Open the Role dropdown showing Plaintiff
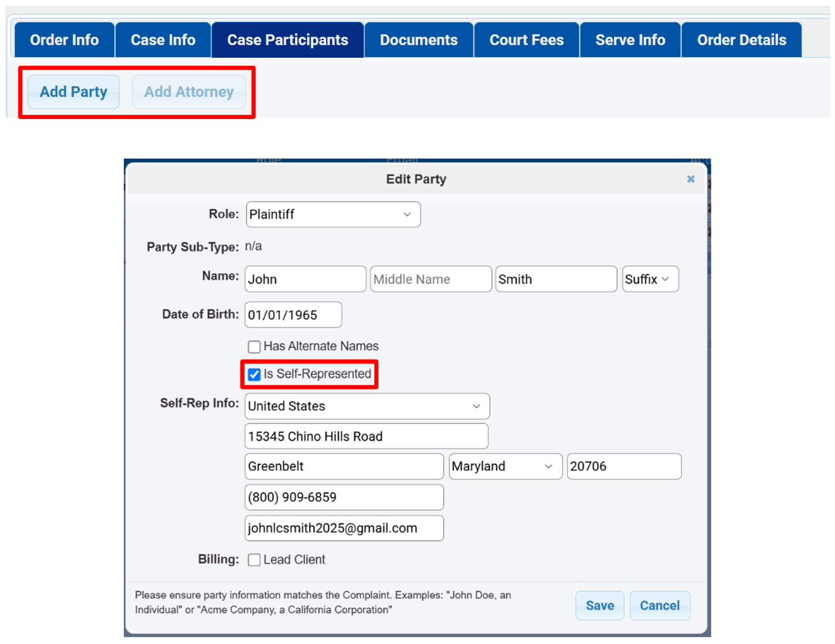This screenshot has height=644, width=835. click(x=333, y=214)
